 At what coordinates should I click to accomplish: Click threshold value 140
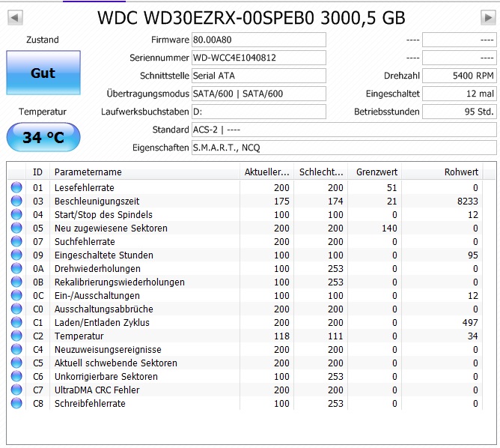[389, 228]
